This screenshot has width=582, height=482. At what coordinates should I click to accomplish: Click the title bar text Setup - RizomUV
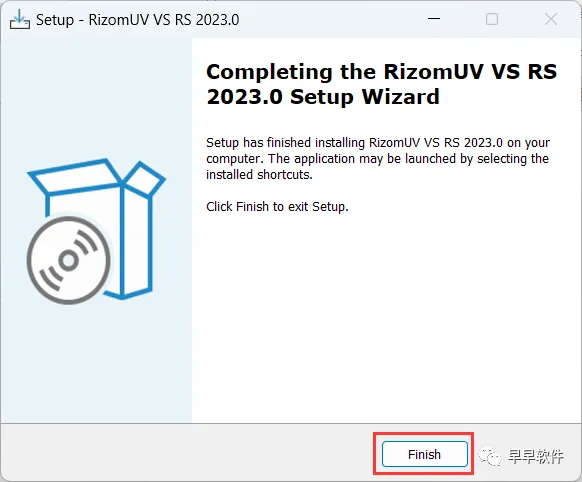click(x=138, y=20)
